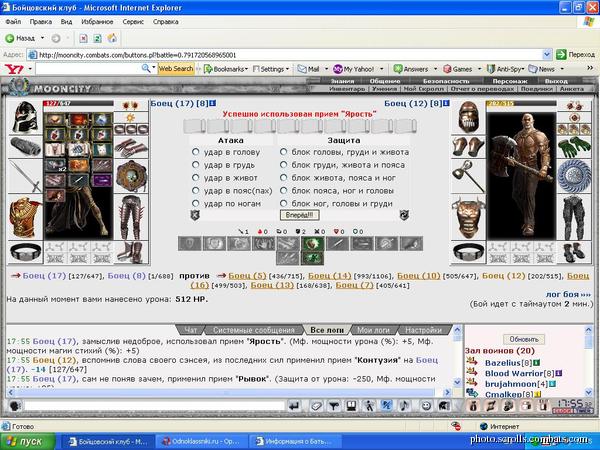This screenshot has height=450, width=600.
Task: Click the opponent's yellow HP bar
Action: pyautogui.click(x=521, y=103)
